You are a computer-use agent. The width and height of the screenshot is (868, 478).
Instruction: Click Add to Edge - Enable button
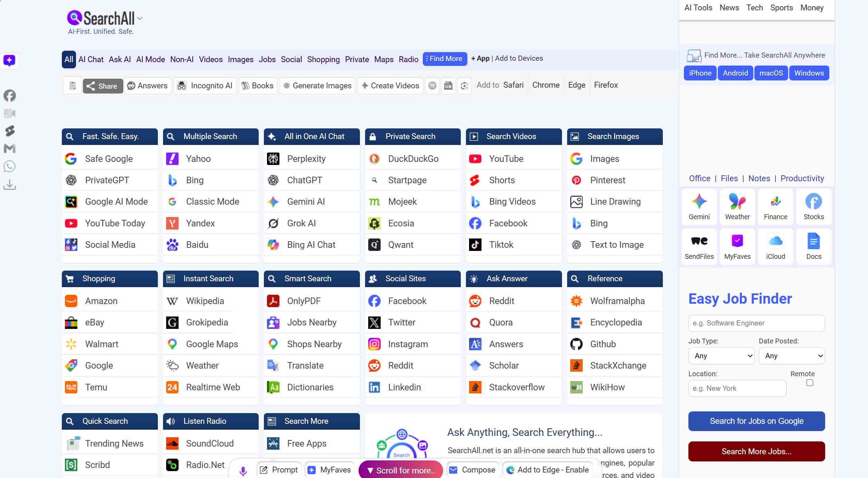(x=547, y=470)
